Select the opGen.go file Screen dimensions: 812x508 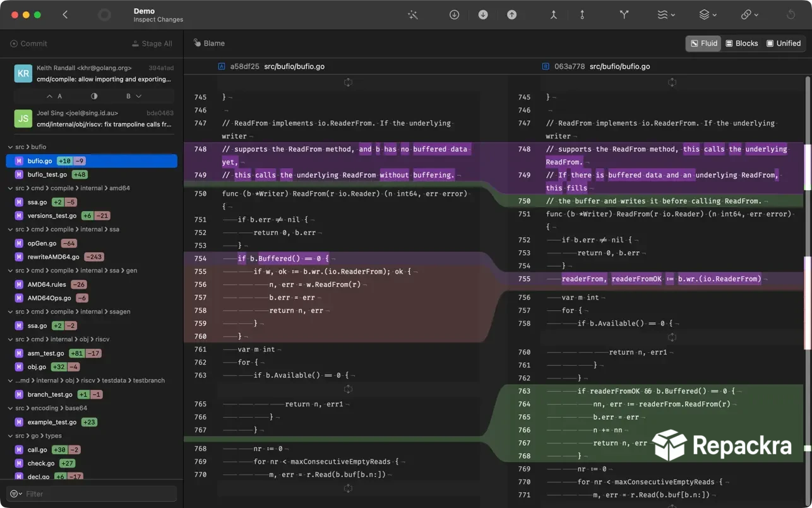click(x=92, y=243)
